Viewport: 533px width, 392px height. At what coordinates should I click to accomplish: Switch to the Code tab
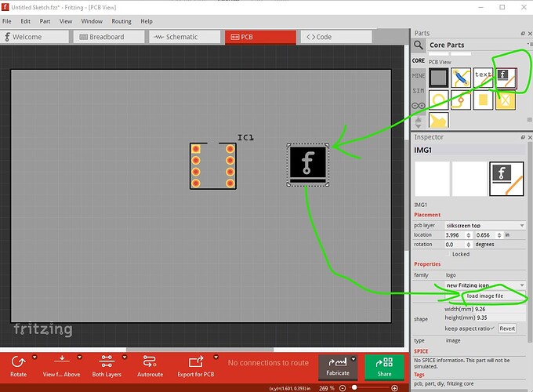pyautogui.click(x=336, y=37)
